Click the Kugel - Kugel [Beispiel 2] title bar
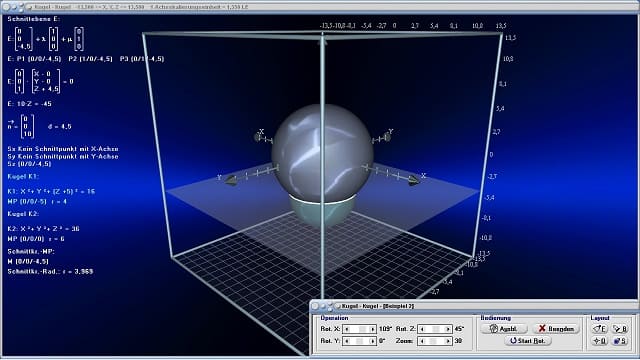The width and height of the screenshot is (640, 360). [x=474, y=306]
